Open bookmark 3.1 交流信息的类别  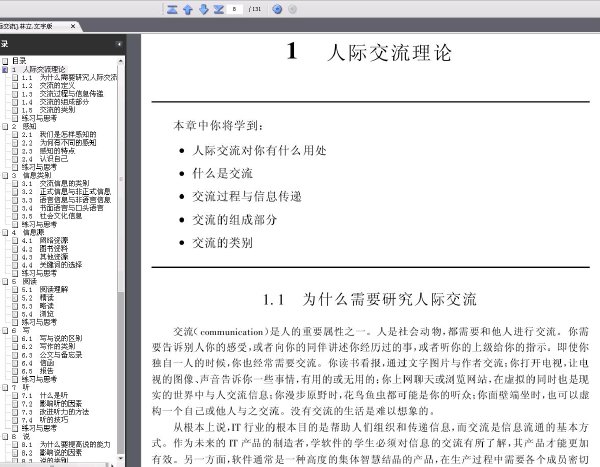(55, 183)
